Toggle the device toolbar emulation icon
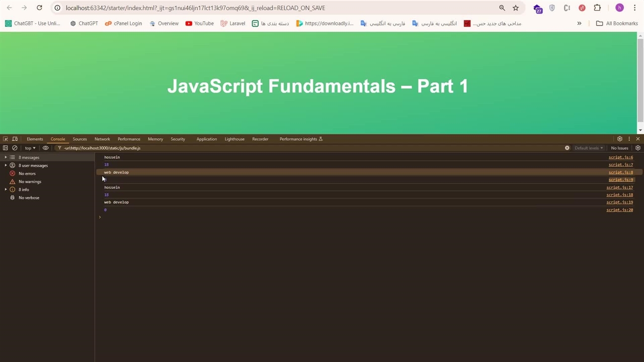Image resolution: width=644 pixels, height=362 pixels. pos(15,139)
